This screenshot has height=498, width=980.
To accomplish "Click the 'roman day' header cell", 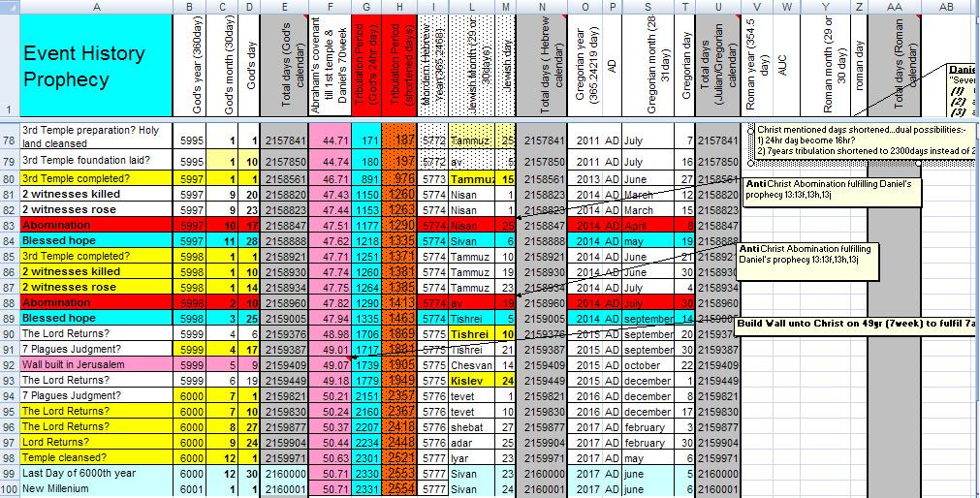I will click(x=860, y=66).
